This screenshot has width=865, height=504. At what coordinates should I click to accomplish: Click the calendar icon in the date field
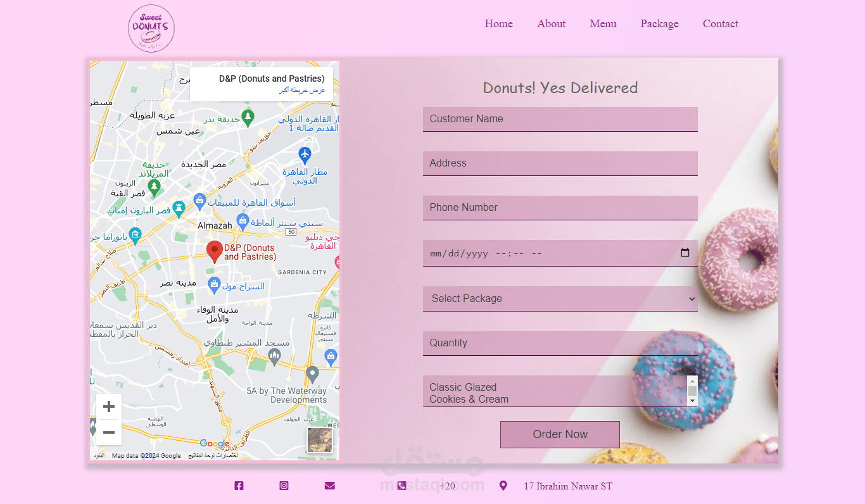point(685,252)
